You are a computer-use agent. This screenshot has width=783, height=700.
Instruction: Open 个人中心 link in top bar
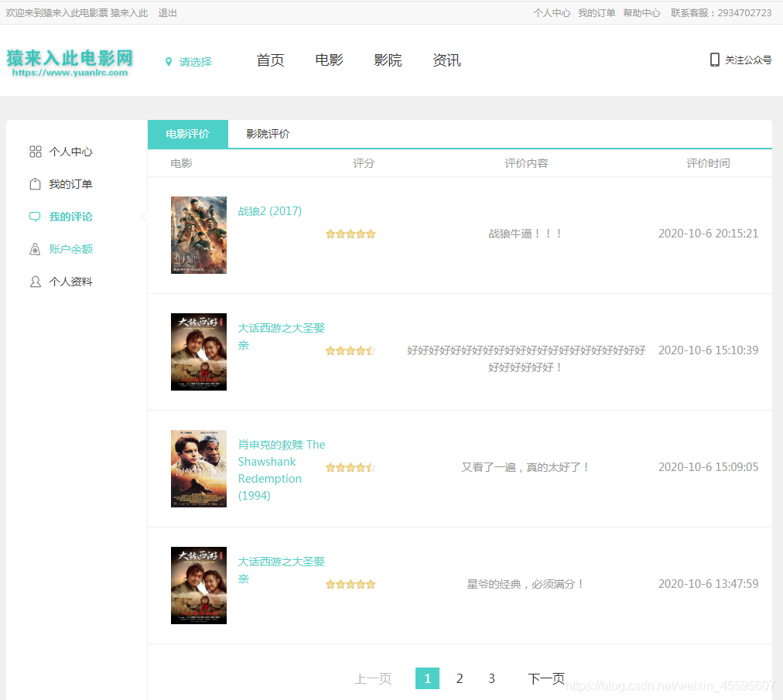pyautogui.click(x=552, y=13)
